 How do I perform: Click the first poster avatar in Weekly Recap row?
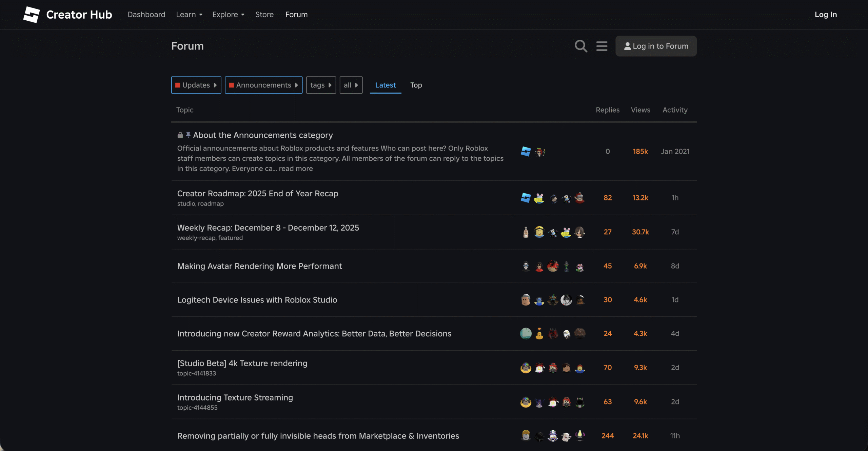click(526, 232)
